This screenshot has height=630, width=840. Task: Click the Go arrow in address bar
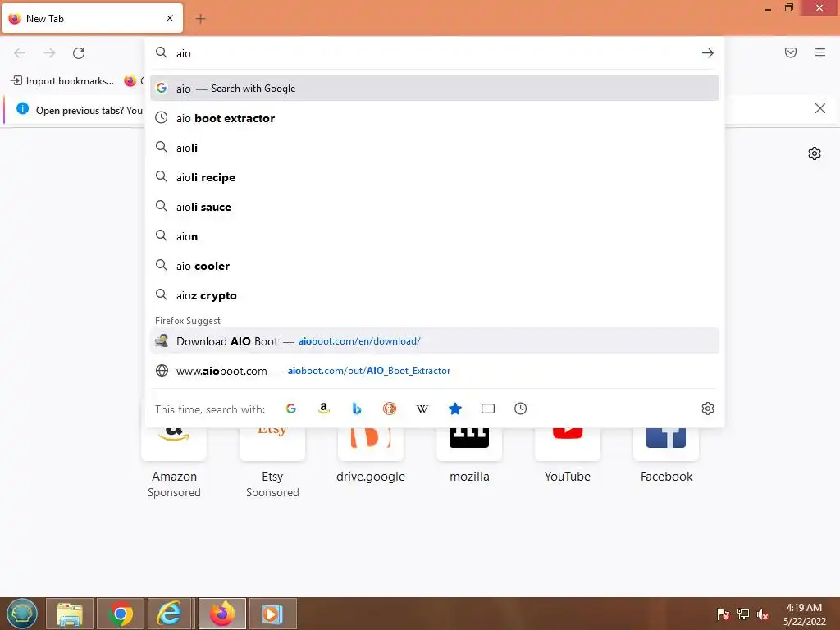708,53
